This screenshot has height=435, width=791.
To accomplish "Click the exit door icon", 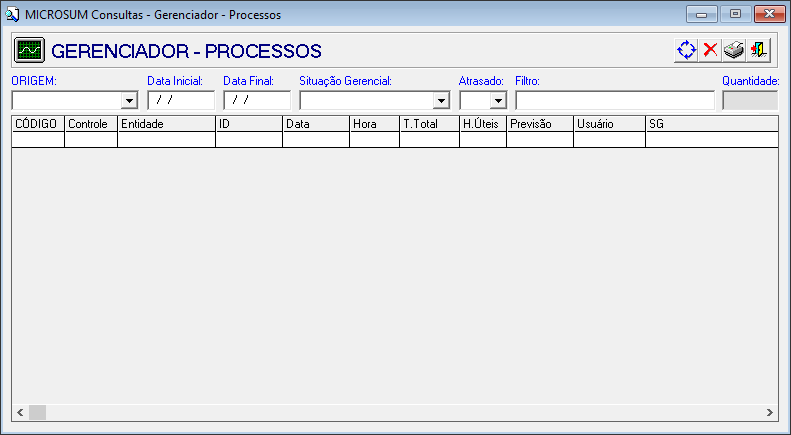I will coord(759,50).
